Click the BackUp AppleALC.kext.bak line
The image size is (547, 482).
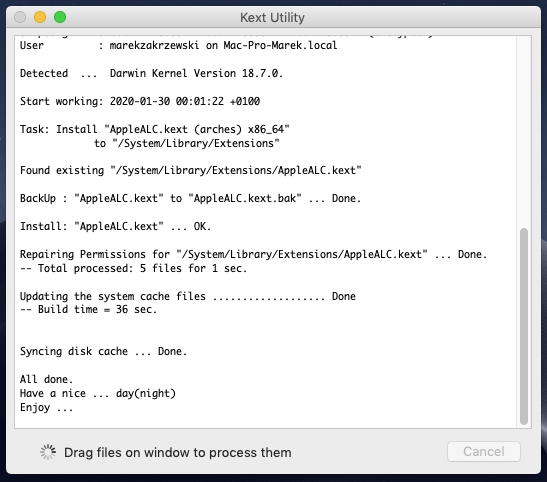(190, 198)
